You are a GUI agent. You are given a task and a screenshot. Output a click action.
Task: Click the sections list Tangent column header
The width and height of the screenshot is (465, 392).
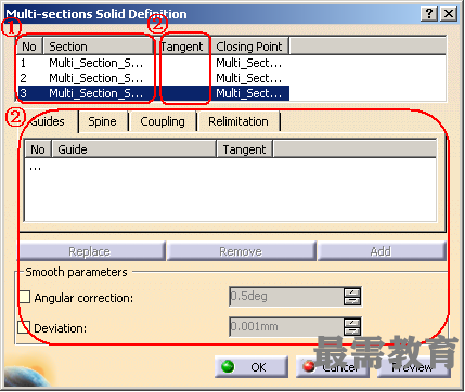(x=182, y=46)
